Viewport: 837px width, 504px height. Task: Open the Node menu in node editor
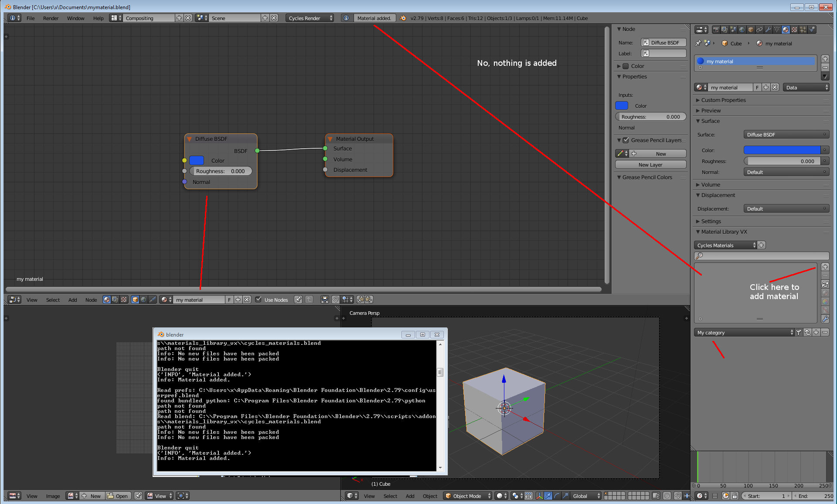[91, 300]
